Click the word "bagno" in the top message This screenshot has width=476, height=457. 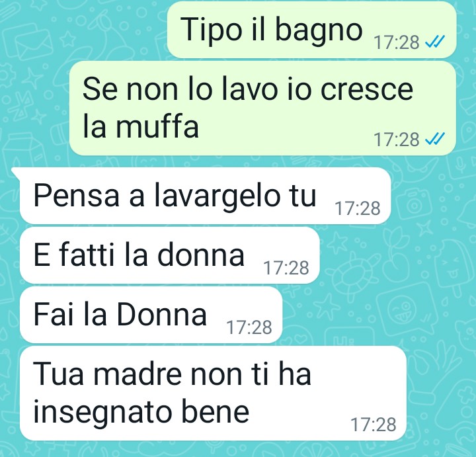point(319,31)
